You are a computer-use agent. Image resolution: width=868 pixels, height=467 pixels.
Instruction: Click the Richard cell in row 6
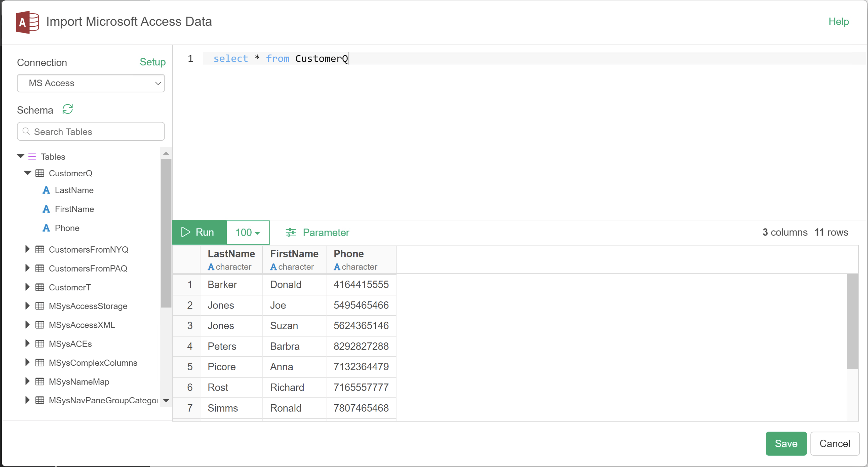pos(294,387)
